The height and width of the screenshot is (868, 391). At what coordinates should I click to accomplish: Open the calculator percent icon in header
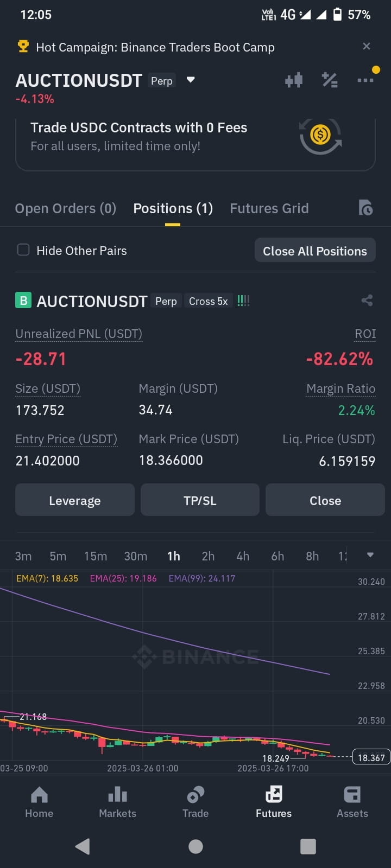(330, 80)
